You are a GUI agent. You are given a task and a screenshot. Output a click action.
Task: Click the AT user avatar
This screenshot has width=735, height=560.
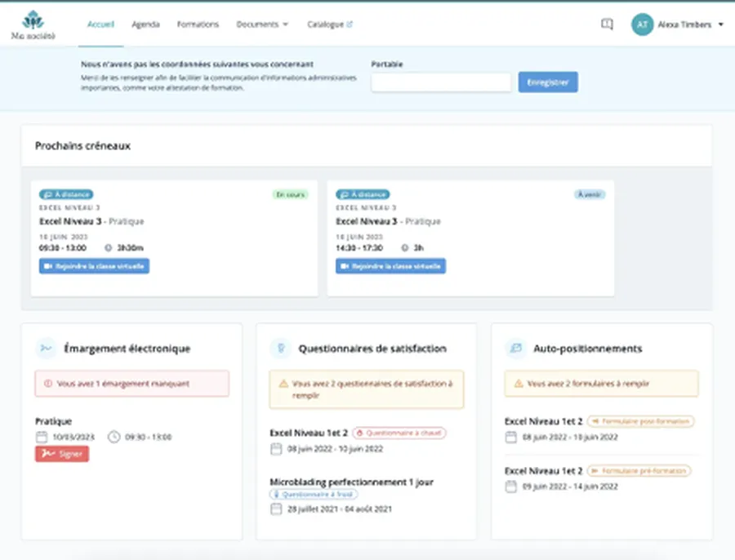[642, 24]
